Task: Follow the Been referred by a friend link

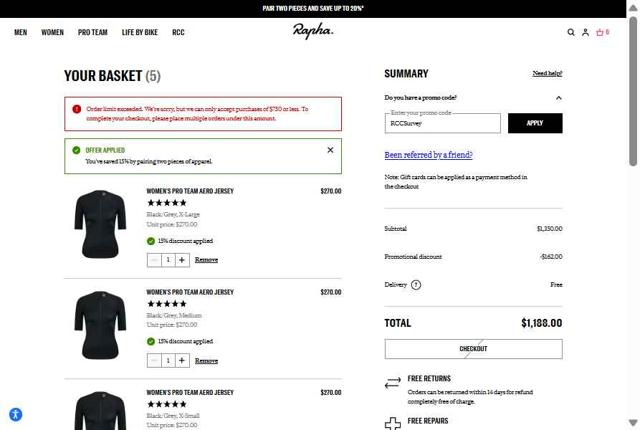Action: [428, 155]
